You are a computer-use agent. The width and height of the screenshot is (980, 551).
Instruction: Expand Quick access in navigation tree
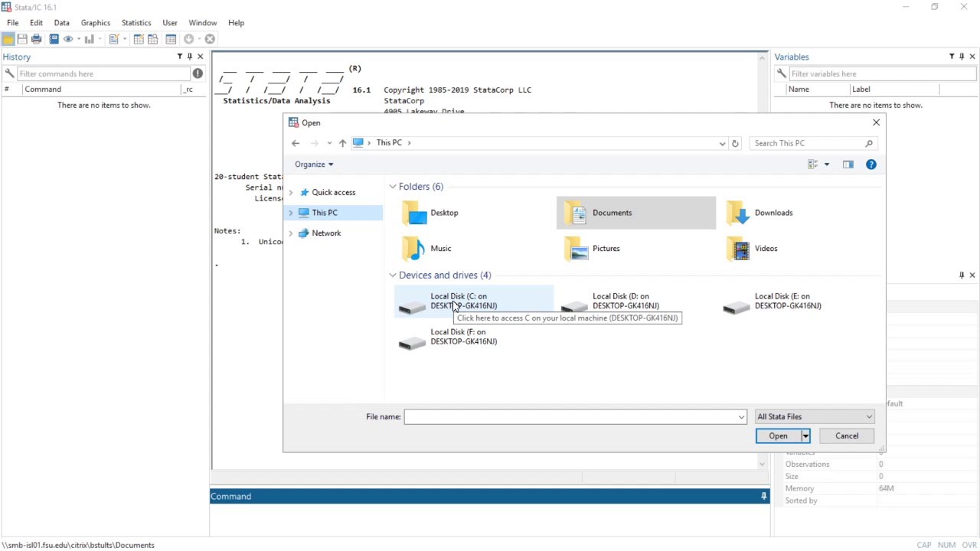pyautogui.click(x=291, y=193)
